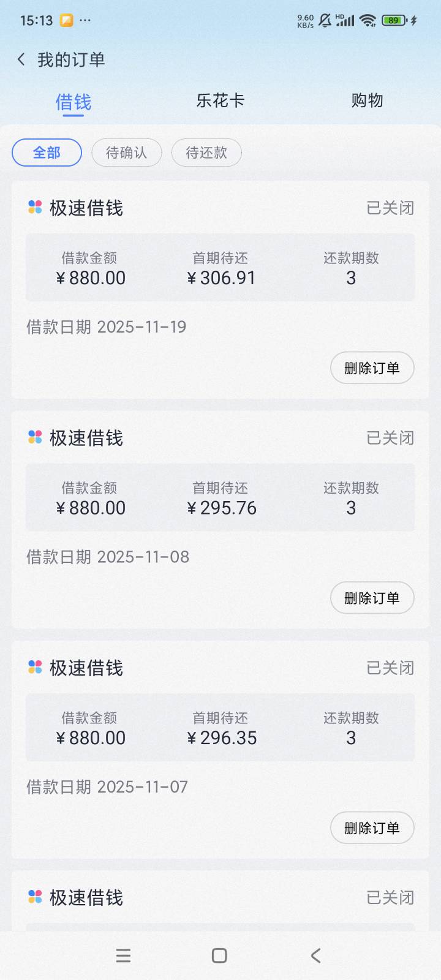Viewport: 441px width, 980px height.
Task: Open loan details showing ¥306.91 first payment
Action: point(221,268)
